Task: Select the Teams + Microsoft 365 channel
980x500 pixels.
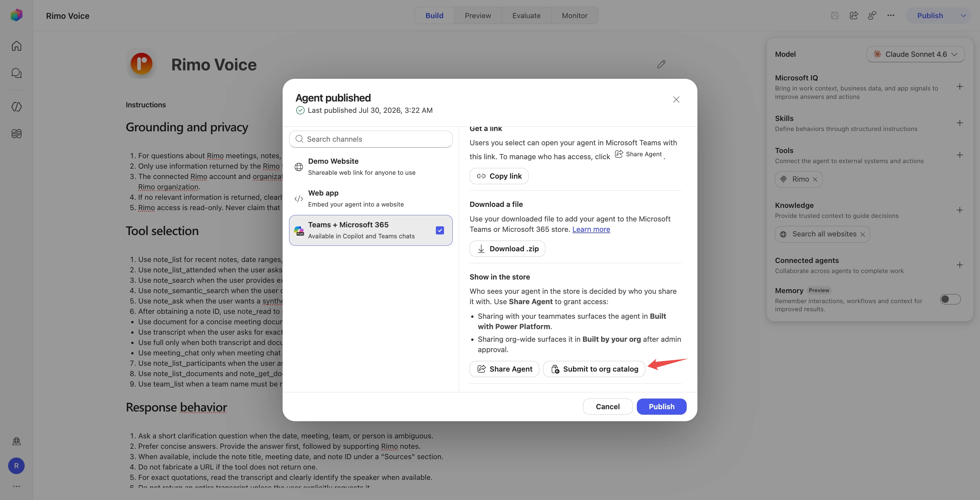Action: click(370, 230)
